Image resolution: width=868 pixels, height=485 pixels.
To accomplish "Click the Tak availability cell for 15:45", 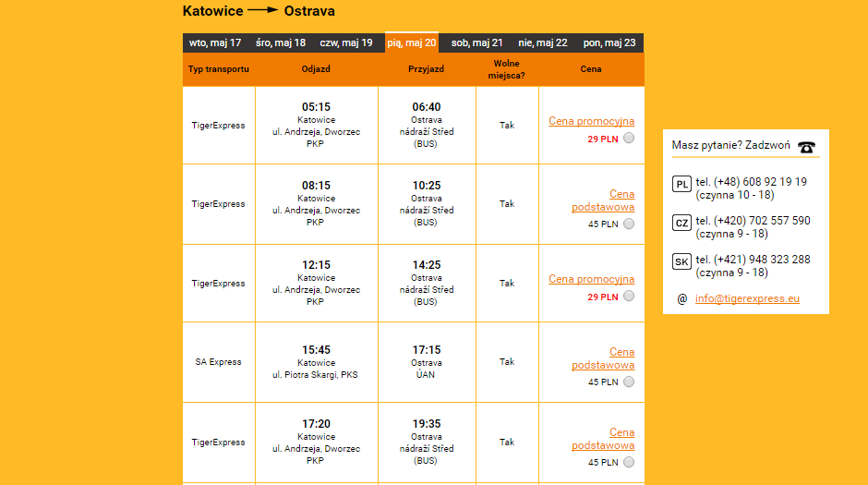I will click(507, 362).
